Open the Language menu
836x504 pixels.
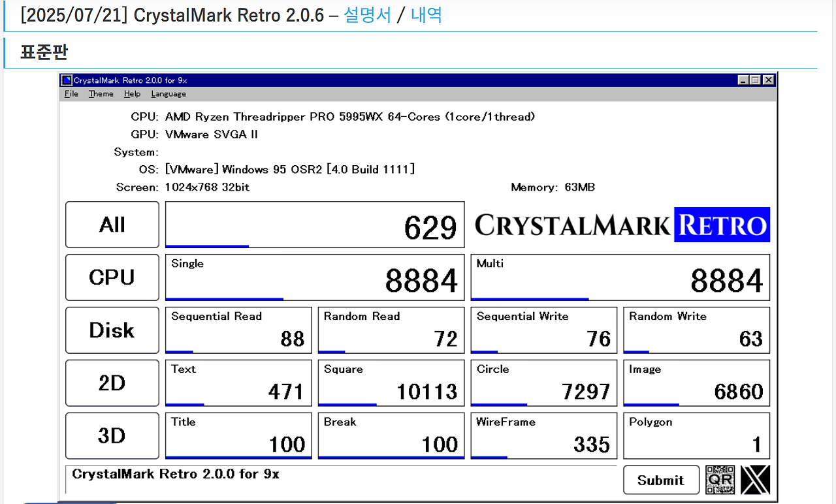[169, 94]
